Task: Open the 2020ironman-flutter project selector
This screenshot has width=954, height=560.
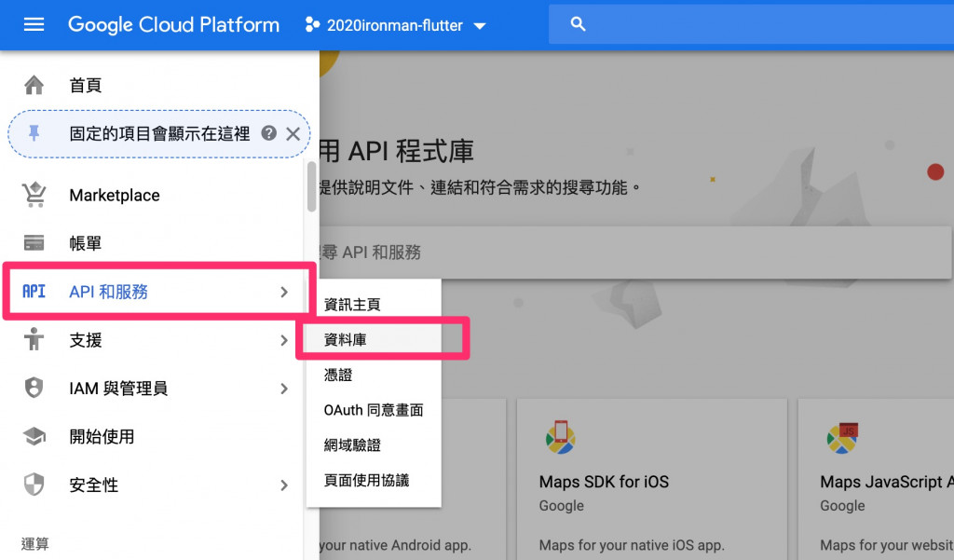Action: [x=395, y=25]
